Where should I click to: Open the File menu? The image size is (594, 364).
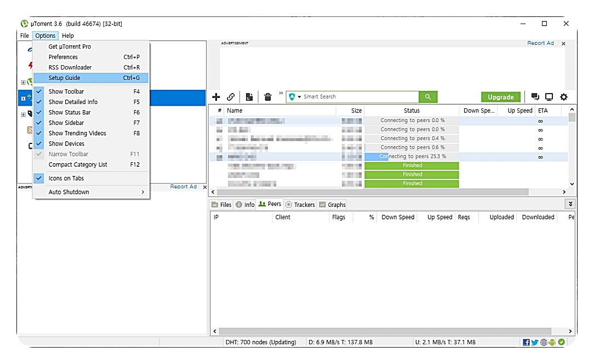[25, 36]
